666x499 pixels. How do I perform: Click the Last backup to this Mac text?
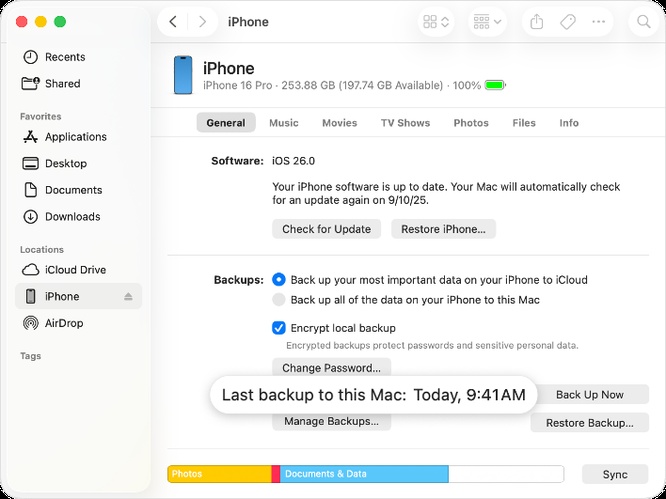tap(374, 395)
